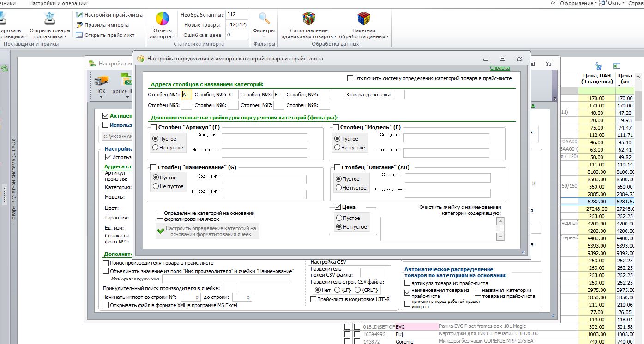Click Настроить определение категорий по форматированию button

[x=207, y=231]
